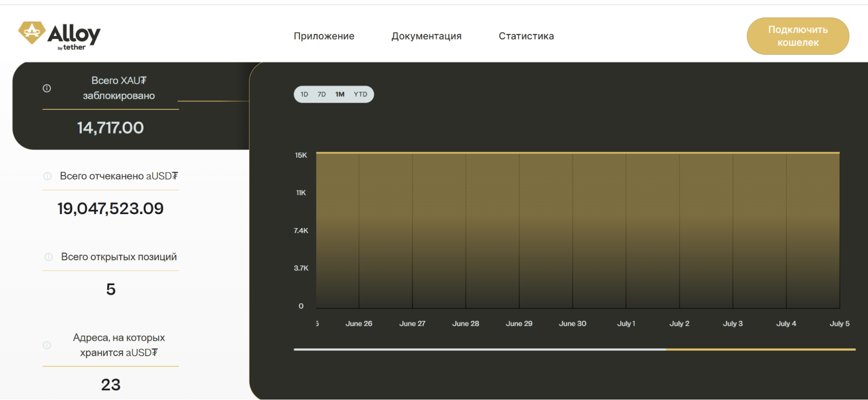Select the 1M time range
Screen dimensions: 868x400
340,94
